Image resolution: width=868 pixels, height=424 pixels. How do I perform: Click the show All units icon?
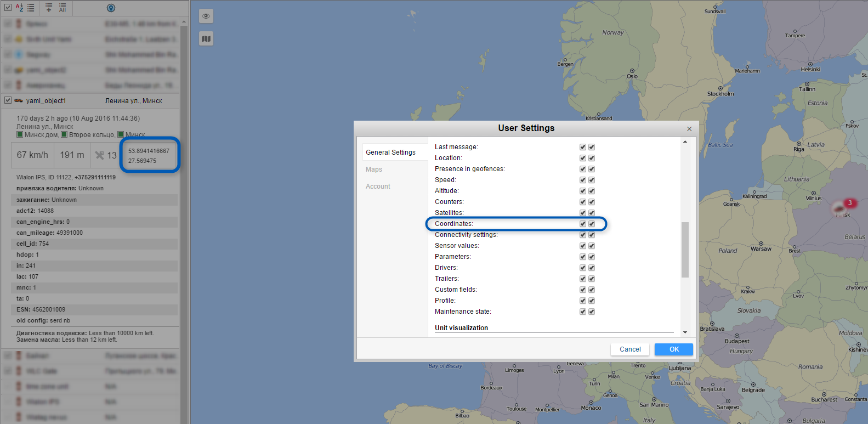63,8
